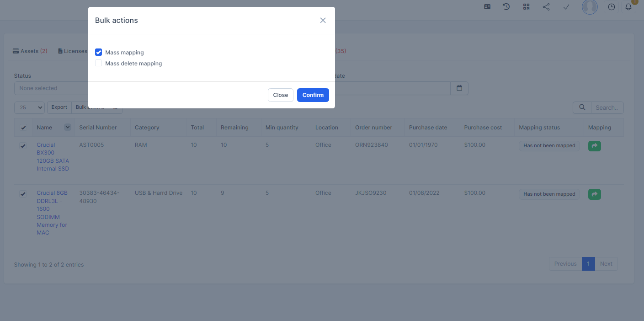
Task: Toggle the select-all checkbox in table header
Action: tap(23, 128)
